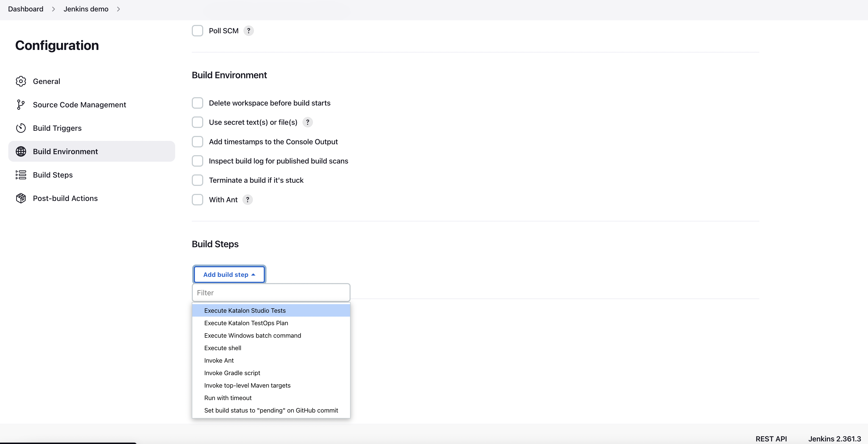Click the Build Steps list icon
Viewport: 868px width, 444px height.
(x=20, y=174)
